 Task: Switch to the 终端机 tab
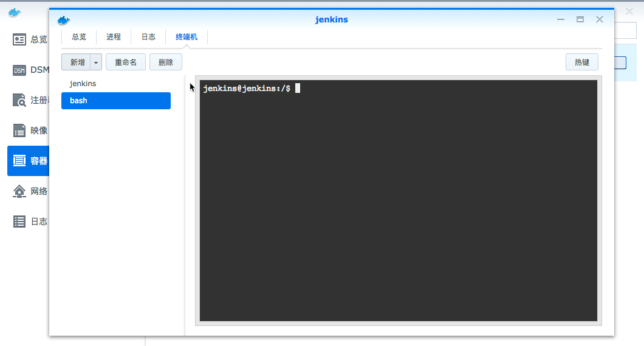(187, 37)
